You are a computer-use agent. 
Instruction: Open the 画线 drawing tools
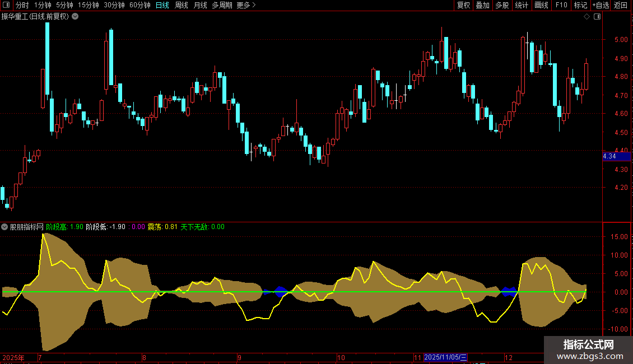click(x=541, y=5)
